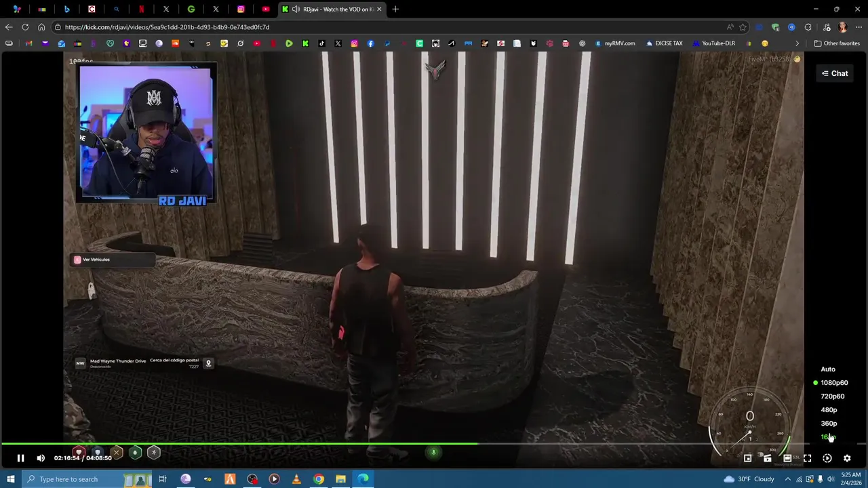Select Auto video quality
This screenshot has height=488, width=868.
pos(828,369)
